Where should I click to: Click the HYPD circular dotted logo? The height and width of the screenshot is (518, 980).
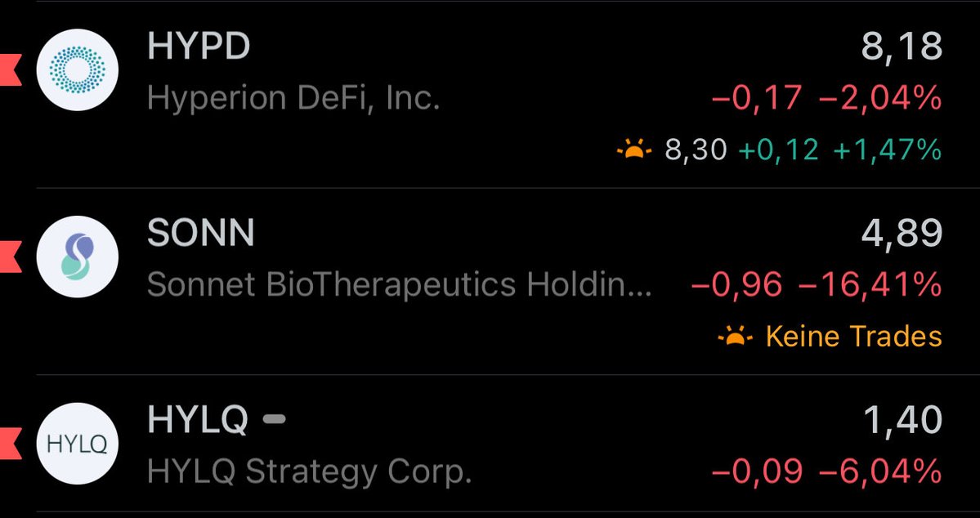click(78, 70)
